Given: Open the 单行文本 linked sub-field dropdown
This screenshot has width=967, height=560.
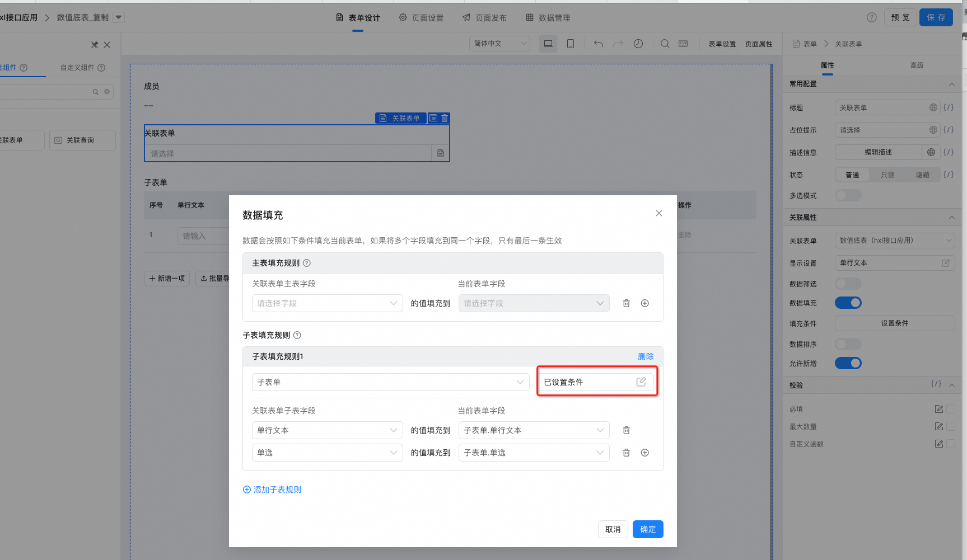Looking at the screenshot, I should pyautogui.click(x=328, y=430).
